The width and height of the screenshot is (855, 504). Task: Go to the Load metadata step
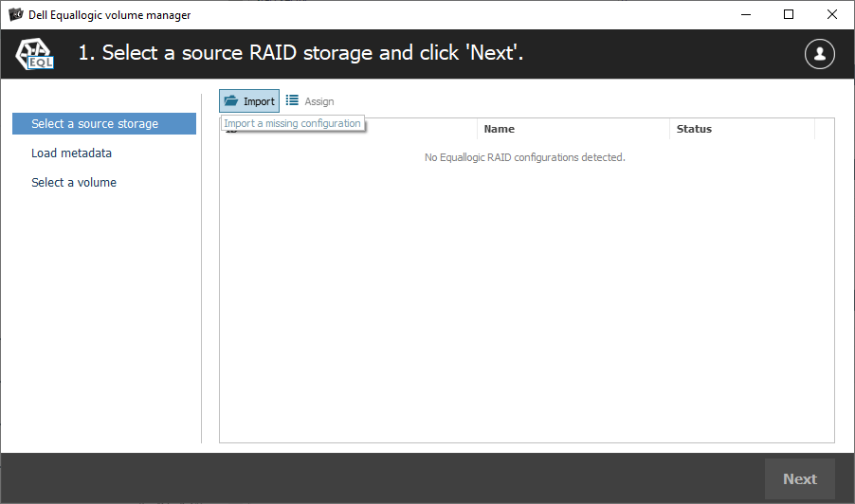(x=71, y=153)
